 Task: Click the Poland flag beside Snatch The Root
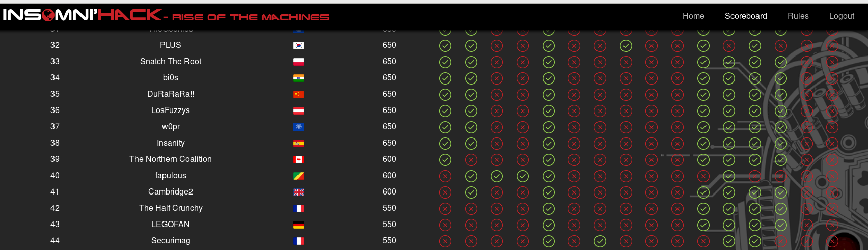[x=299, y=62]
